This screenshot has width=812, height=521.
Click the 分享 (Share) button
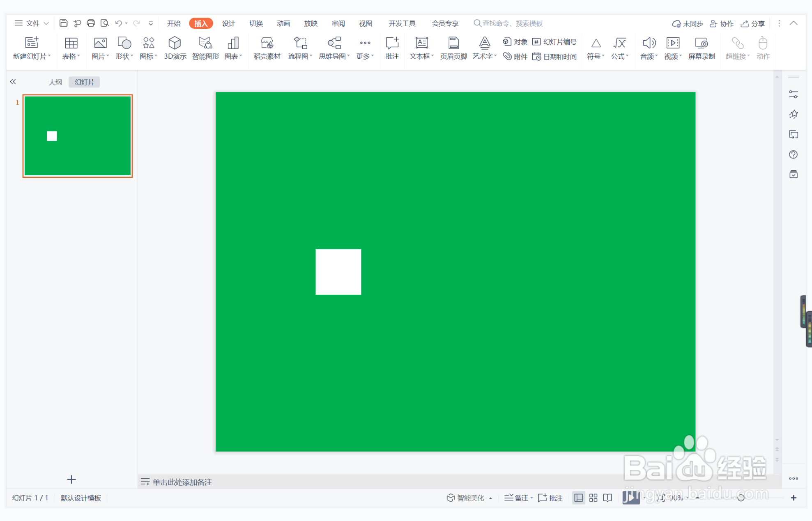pos(753,24)
